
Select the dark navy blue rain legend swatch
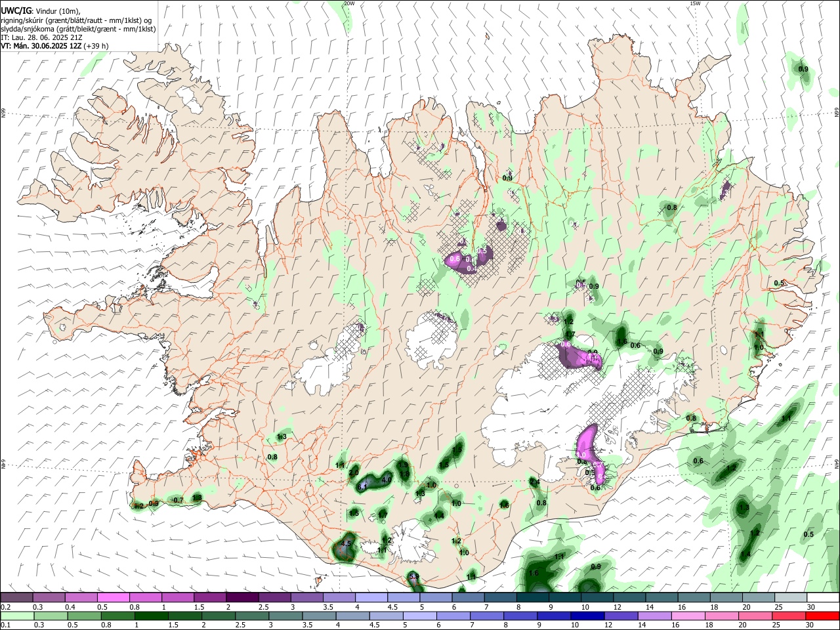click(x=586, y=616)
